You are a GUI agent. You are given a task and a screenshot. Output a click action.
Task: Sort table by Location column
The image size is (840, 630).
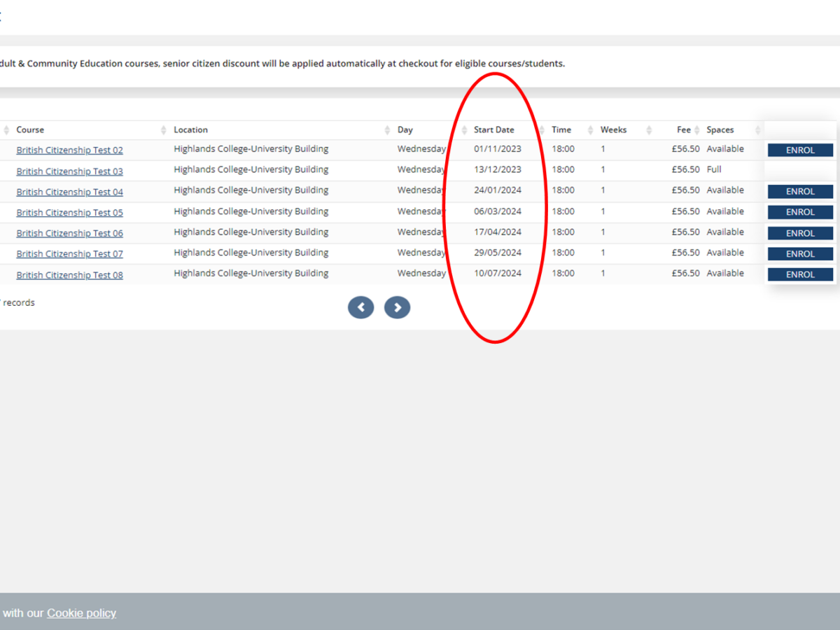point(191,130)
